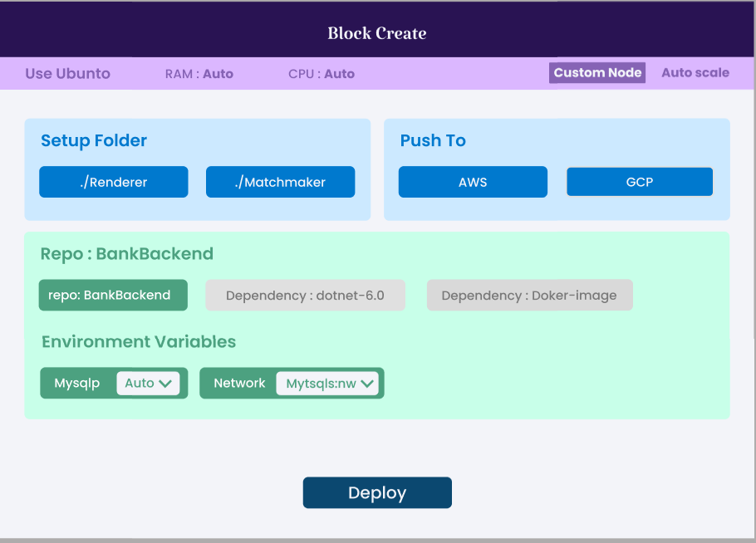Click the Network environment variable label

tap(239, 383)
